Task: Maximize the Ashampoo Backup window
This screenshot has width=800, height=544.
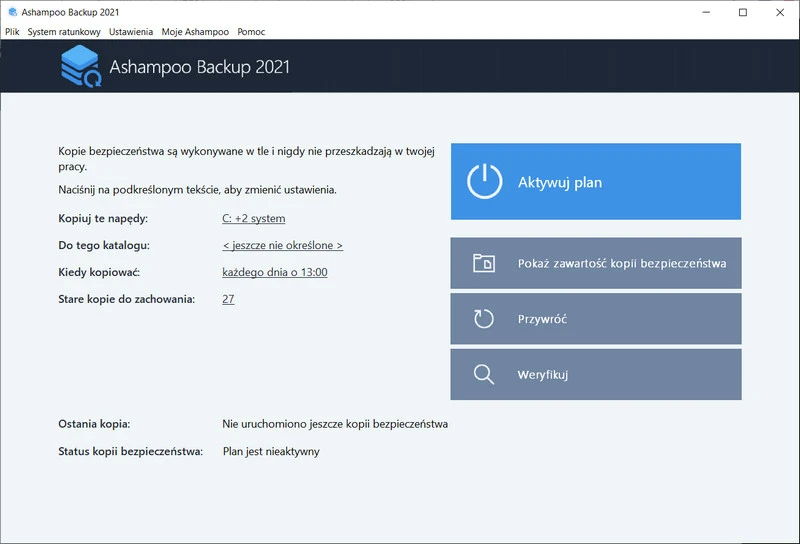Action: tap(742, 13)
